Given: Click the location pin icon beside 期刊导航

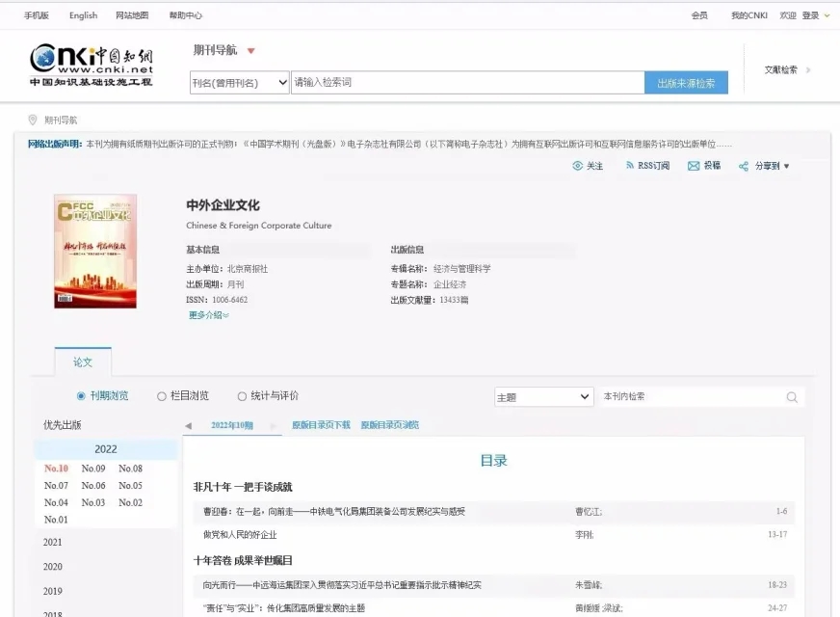Looking at the screenshot, I should tap(33, 121).
